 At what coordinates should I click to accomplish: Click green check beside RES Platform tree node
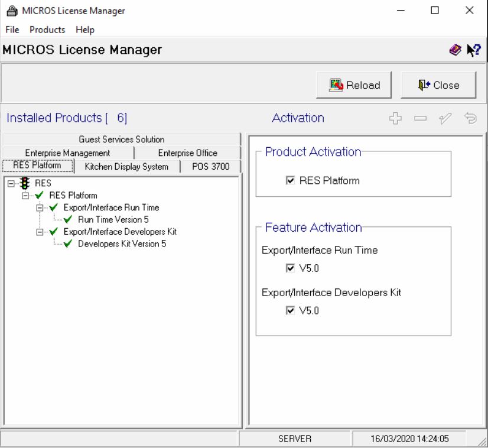[x=39, y=195]
